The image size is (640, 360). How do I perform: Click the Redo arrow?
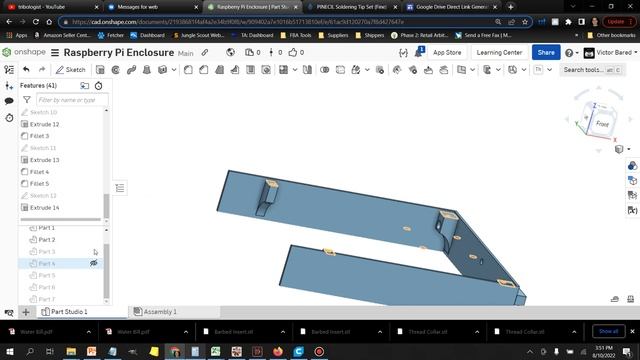42,69
